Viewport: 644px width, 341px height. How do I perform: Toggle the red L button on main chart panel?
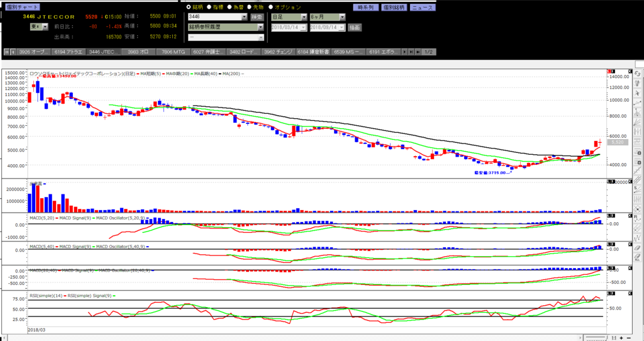[609, 71]
